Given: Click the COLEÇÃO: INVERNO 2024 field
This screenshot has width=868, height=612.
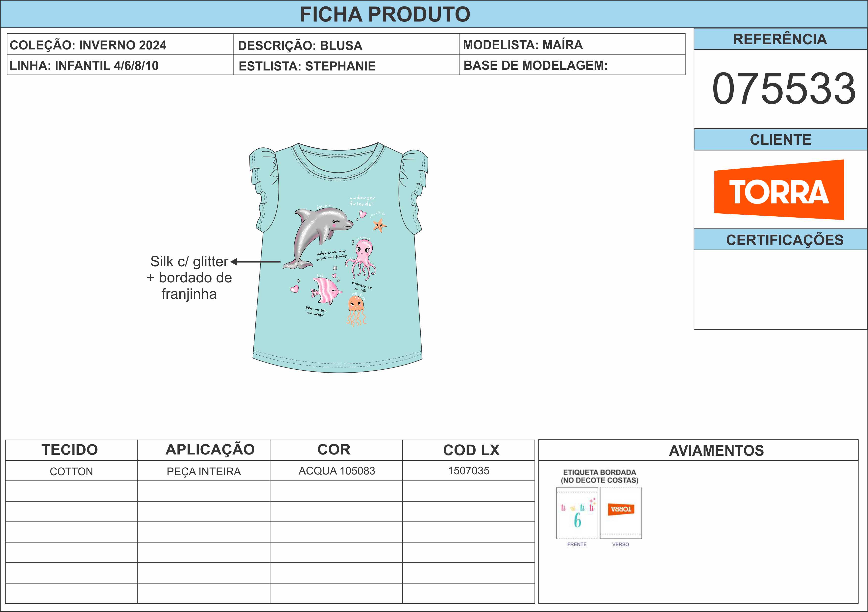Looking at the screenshot, I should 120,44.
